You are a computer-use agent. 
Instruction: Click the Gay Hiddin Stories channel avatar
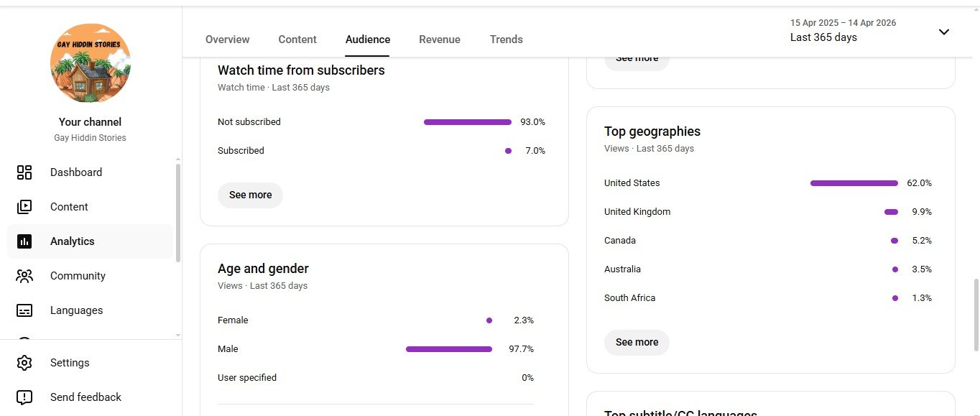pyautogui.click(x=91, y=63)
